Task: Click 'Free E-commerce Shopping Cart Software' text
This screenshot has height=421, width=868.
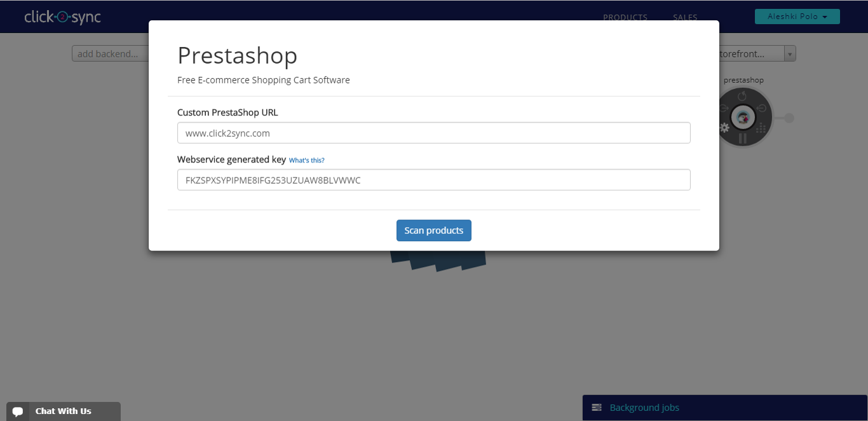Action: click(x=264, y=80)
